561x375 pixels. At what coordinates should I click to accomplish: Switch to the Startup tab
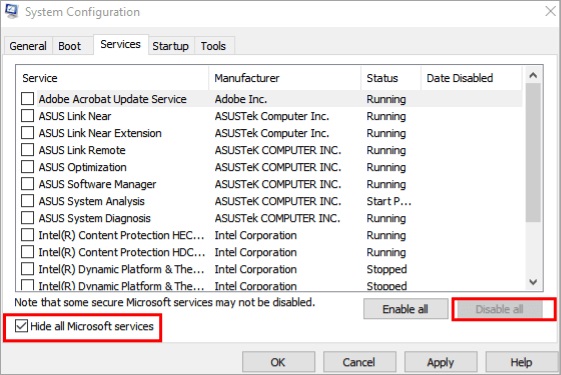(171, 46)
